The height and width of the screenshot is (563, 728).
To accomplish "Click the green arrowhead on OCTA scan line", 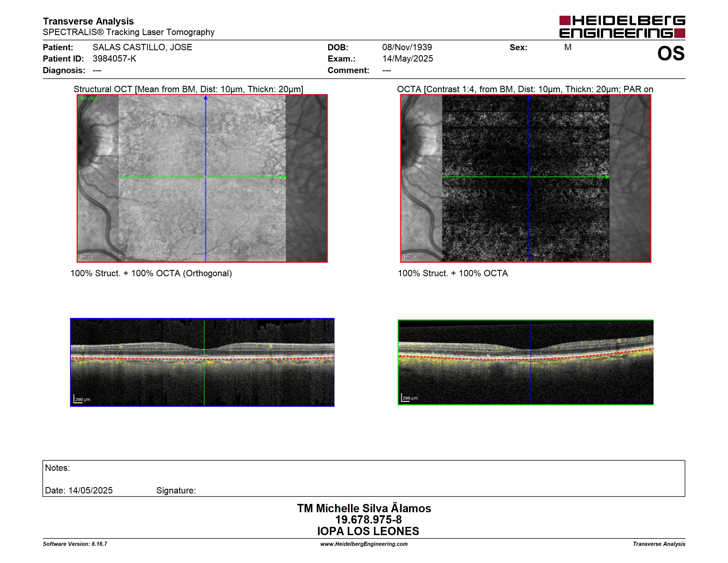I will (x=607, y=177).
